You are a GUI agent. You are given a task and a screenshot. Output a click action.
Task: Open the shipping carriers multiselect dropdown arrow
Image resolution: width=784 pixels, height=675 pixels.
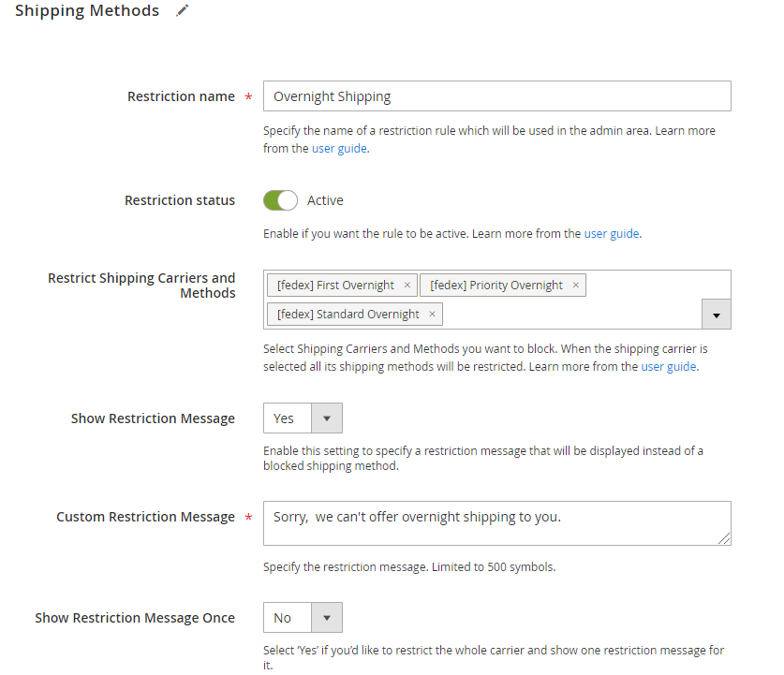click(x=716, y=315)
